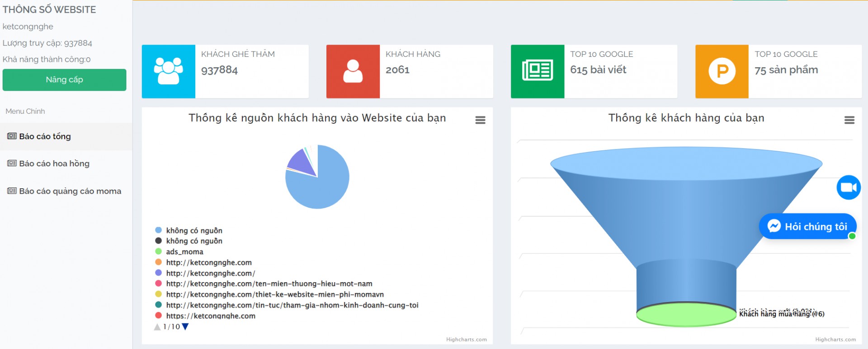This screenshot has width=868, height=349.
Task: Click the Highcharts.com link under pie chart
Action: pos(466,340)
